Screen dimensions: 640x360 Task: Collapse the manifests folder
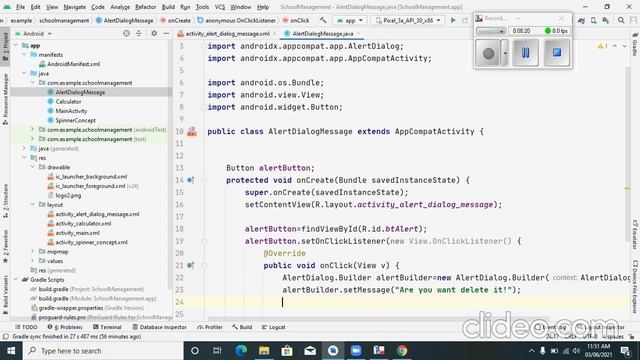24,54
